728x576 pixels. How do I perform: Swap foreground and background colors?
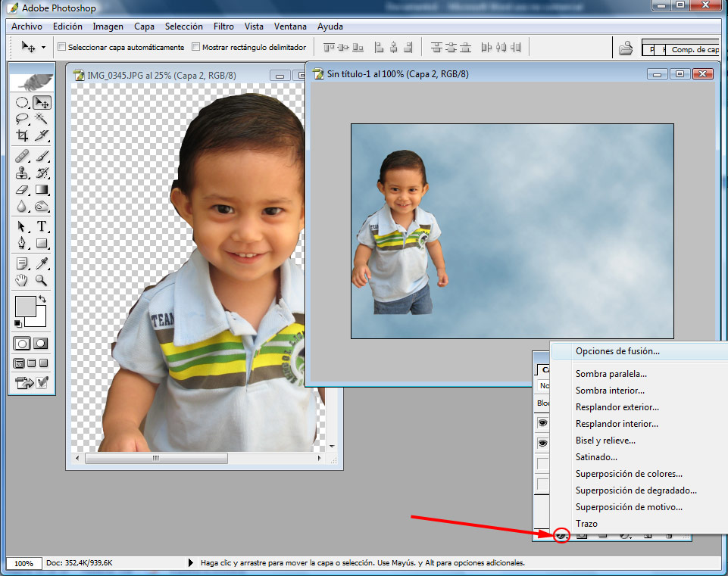tap(42, 299)
